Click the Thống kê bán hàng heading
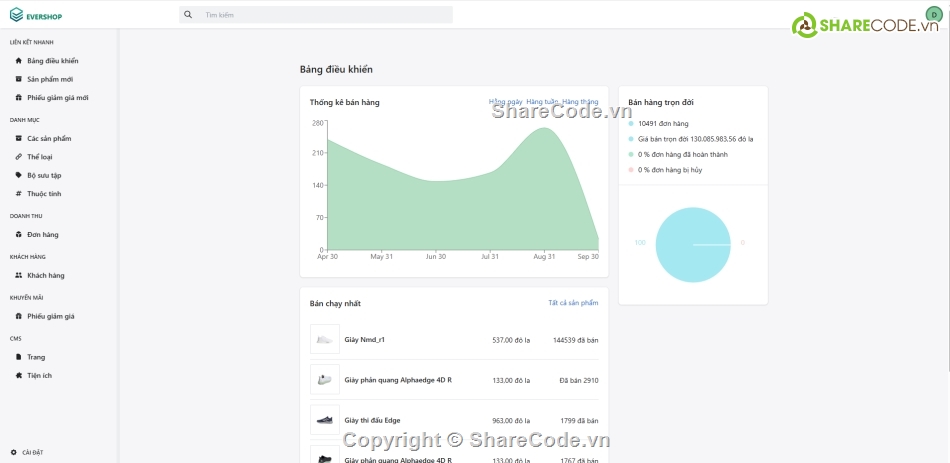Screen dimensions: 950x463 coord(344,102)
